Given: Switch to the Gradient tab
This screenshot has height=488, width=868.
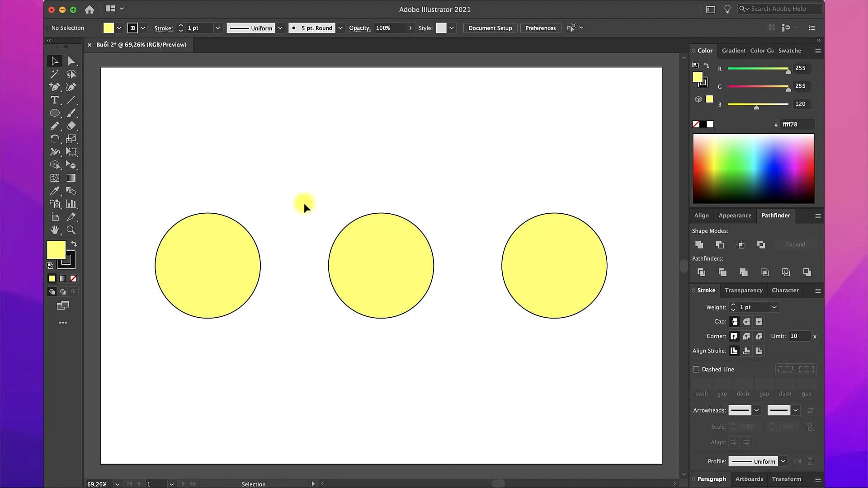Looking at the screenshot, I should (733, 51).
